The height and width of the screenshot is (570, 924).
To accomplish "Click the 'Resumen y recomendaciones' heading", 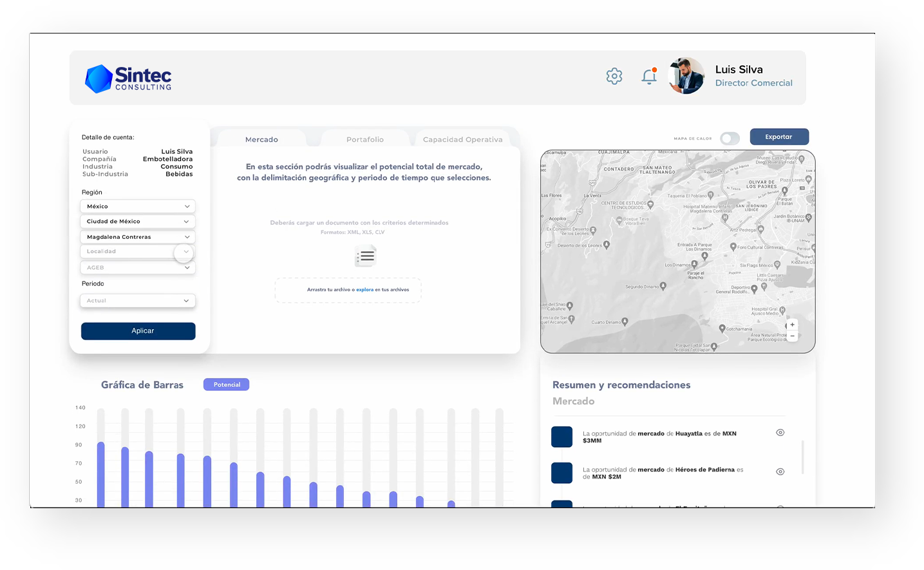I will tap(621, 385).
